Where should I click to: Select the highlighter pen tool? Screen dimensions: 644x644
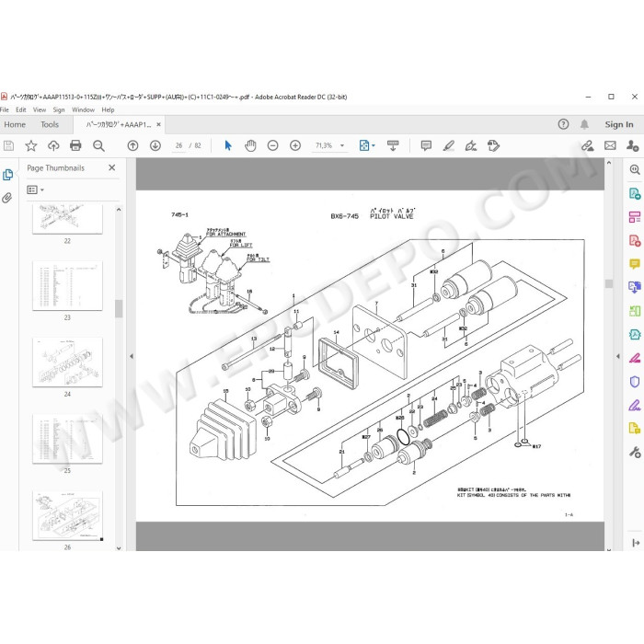pyautogui.click(x=449, y=145)
